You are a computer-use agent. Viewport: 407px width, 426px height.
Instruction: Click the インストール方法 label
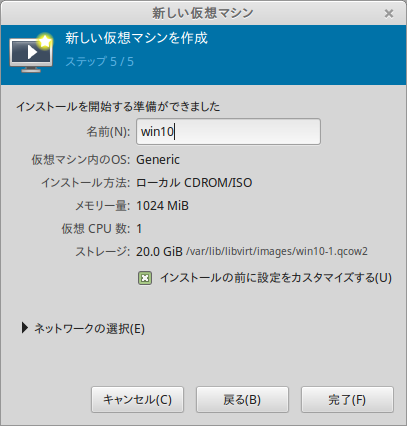coord(85,183)
